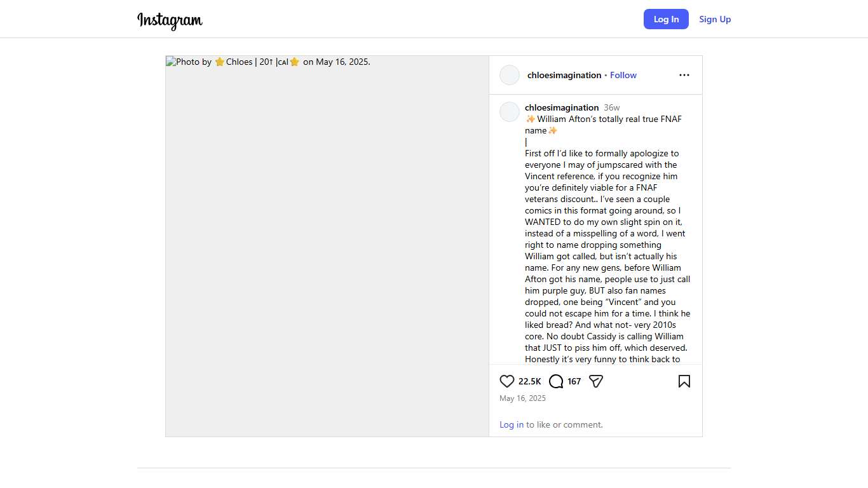Viewport: 868px width, 488px height.
Task: Click the Instagram logo
Action: click(170, 20)
